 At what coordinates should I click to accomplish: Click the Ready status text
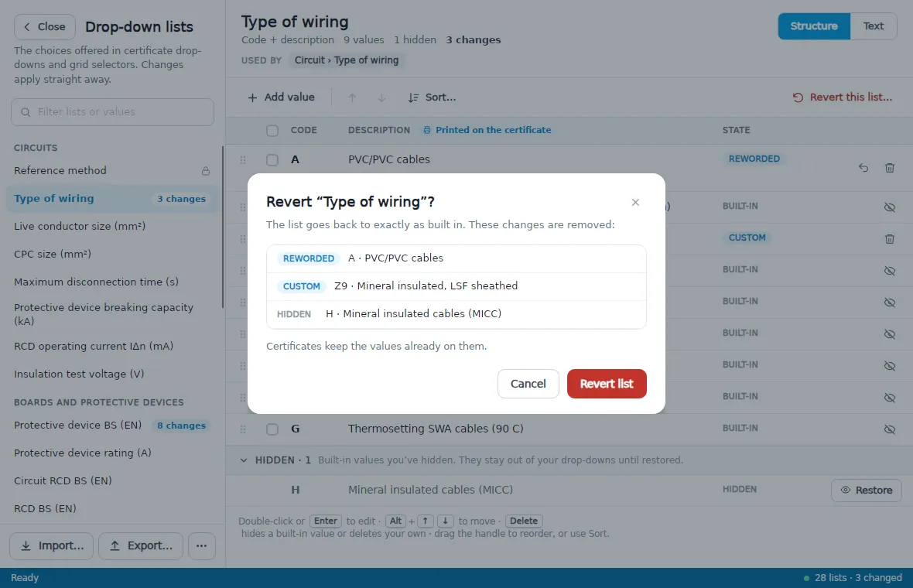pyautogui.click(x=25, y=577)
